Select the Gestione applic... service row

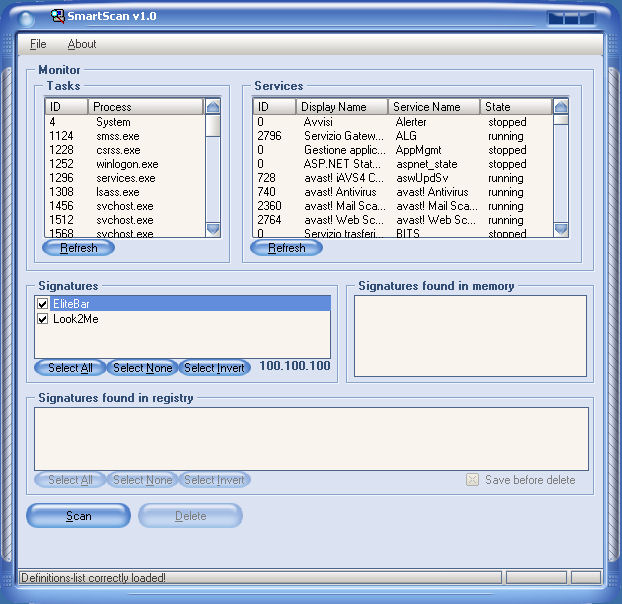pos(403,150)
